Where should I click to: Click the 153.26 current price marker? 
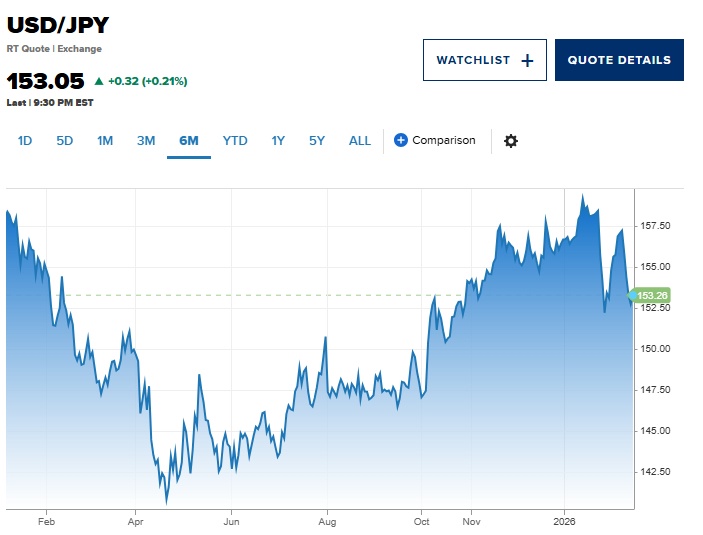[650, 295]
